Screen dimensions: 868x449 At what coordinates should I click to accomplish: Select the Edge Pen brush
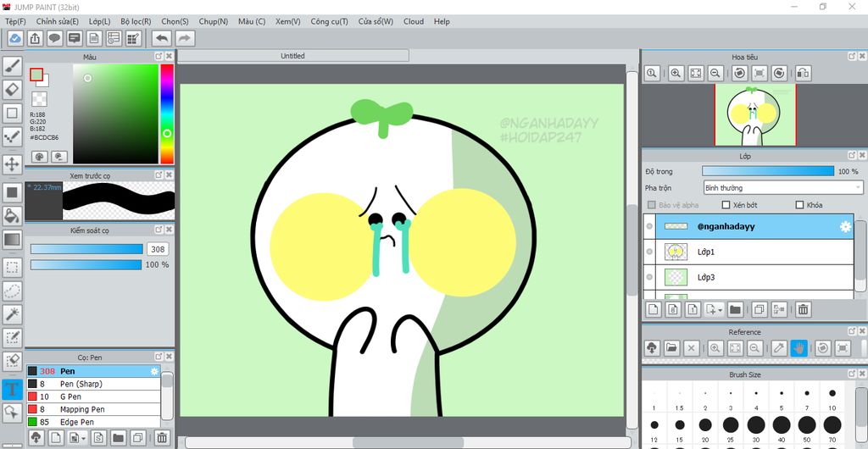pyautogui.click(x=93, y=422)
